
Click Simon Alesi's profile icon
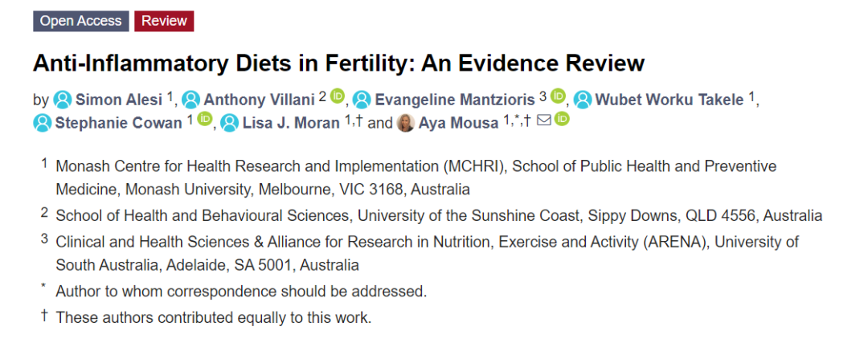tap(63, 100)
